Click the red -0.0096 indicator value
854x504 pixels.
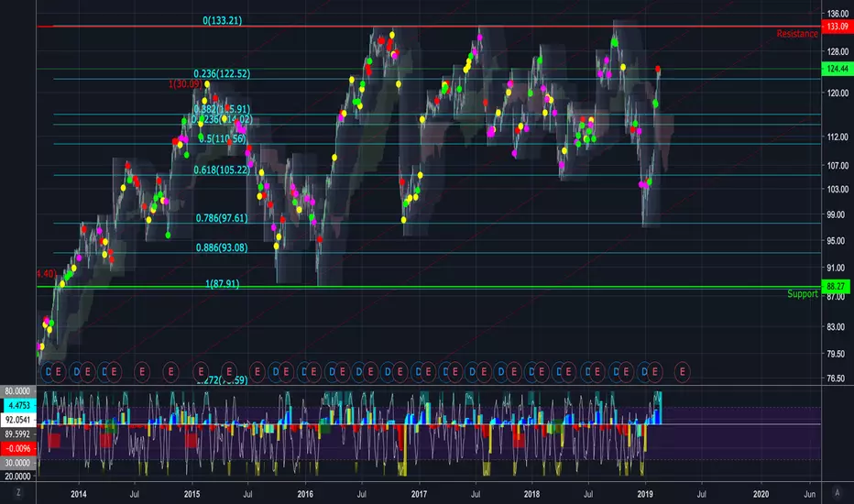click(19, 448)
